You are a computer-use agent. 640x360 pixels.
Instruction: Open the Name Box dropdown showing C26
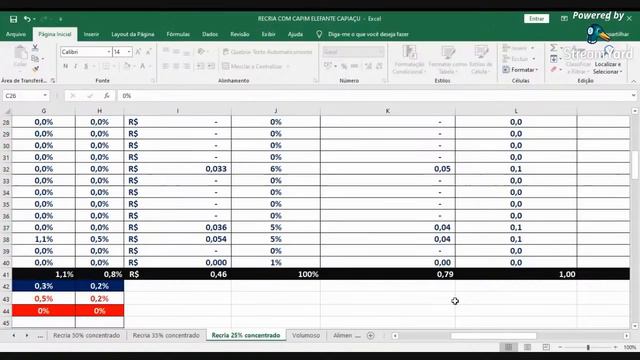(45, 96)
